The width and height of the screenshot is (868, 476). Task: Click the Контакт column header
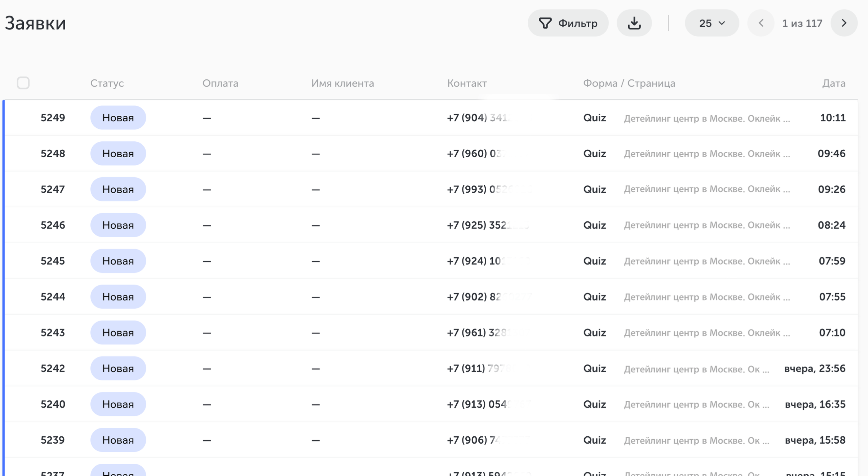pyautogui.click(x=467, y=83)
